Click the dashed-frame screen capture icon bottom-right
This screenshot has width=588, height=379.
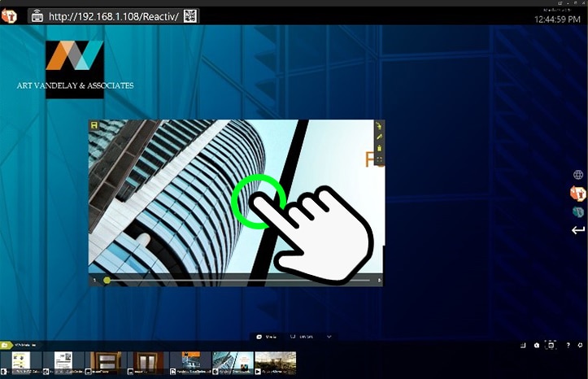(x=551, y=345)
